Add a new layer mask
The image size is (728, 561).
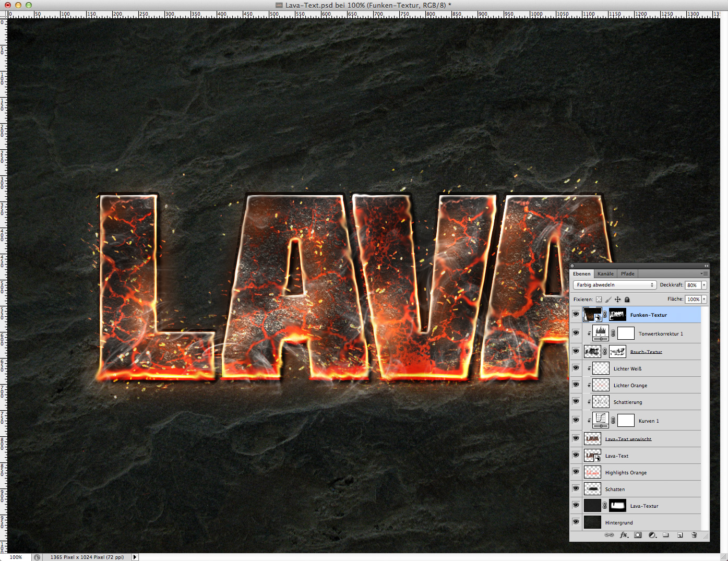638,535
